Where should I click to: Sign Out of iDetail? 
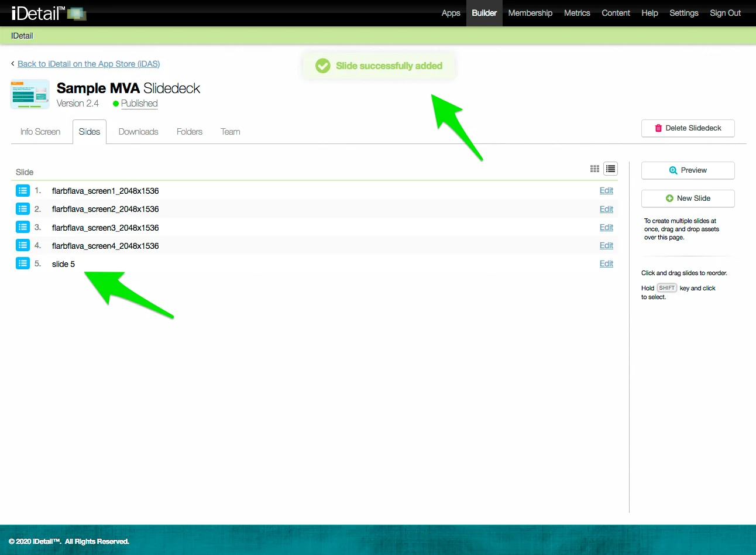coord(725,13)
